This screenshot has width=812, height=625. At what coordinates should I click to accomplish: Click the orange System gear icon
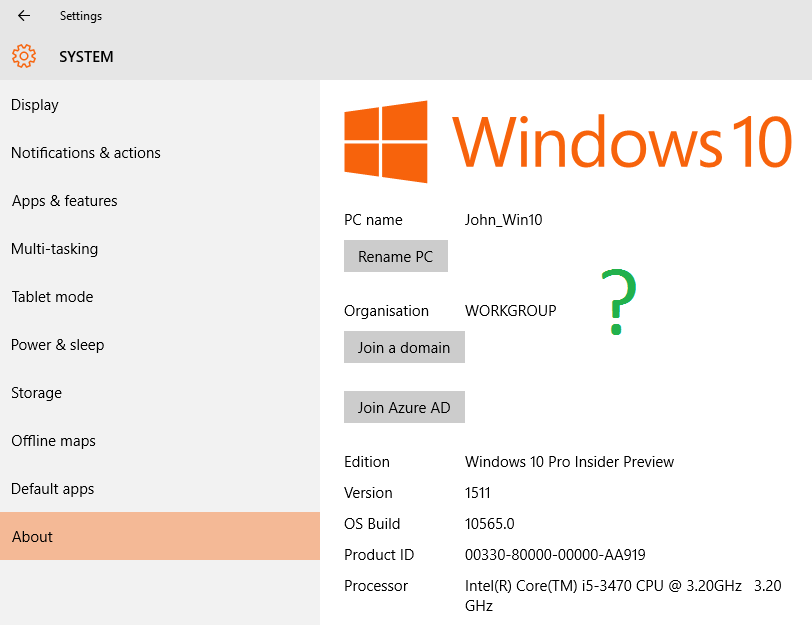click(24, 57)
